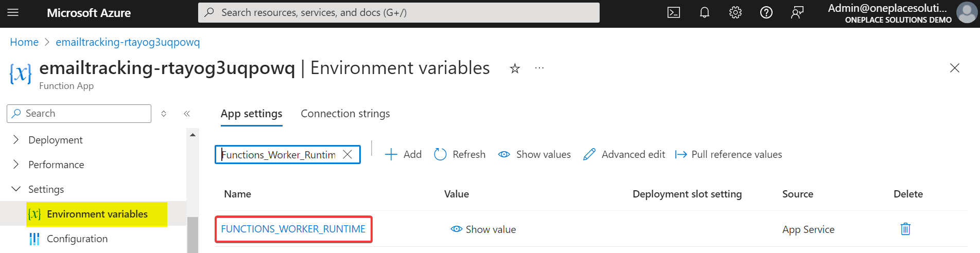The width and height of the screenshot is (980, 253).
Task: Select the App settings tab
Action: [x=251, y=114]
